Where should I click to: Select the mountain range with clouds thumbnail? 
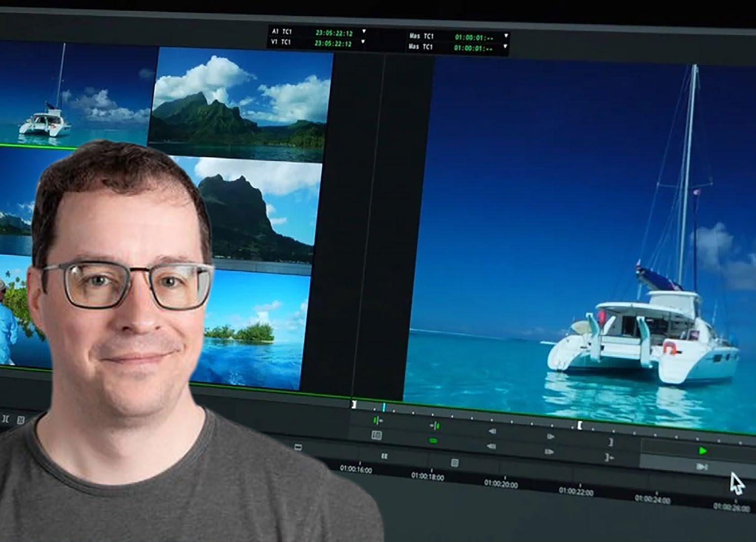[240, 105]
